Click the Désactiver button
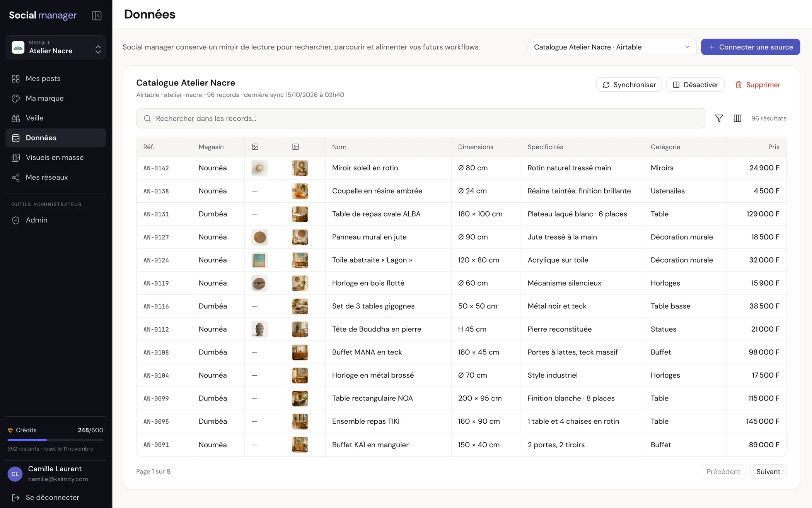The height and width of the screenshot is (508, 812). click(695, 85)
